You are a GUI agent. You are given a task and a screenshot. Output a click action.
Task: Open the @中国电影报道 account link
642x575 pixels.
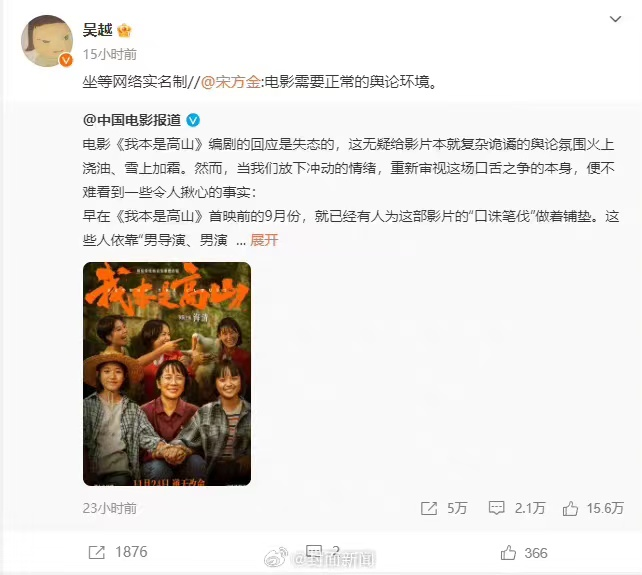pos(132,120)
